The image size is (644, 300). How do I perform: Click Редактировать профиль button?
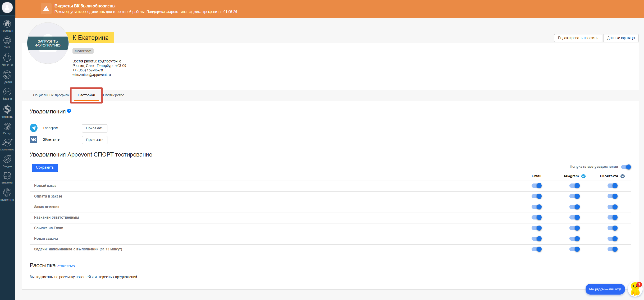[578, 38]
